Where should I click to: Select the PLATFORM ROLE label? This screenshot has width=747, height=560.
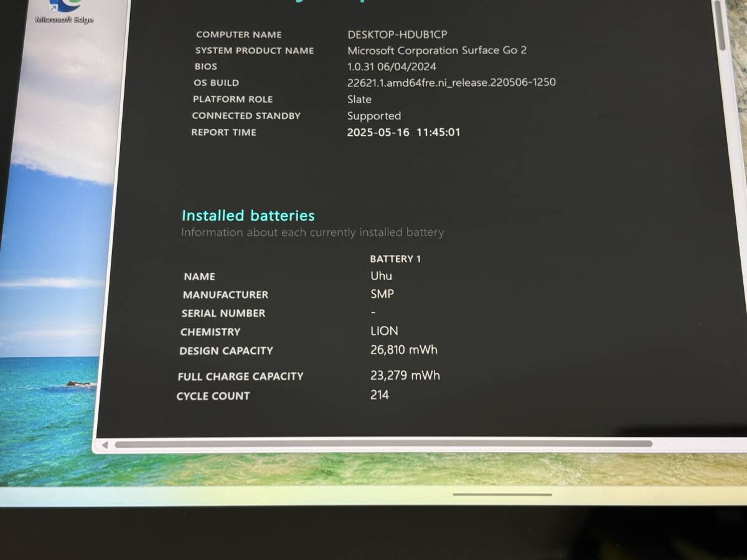pos(233,99)
